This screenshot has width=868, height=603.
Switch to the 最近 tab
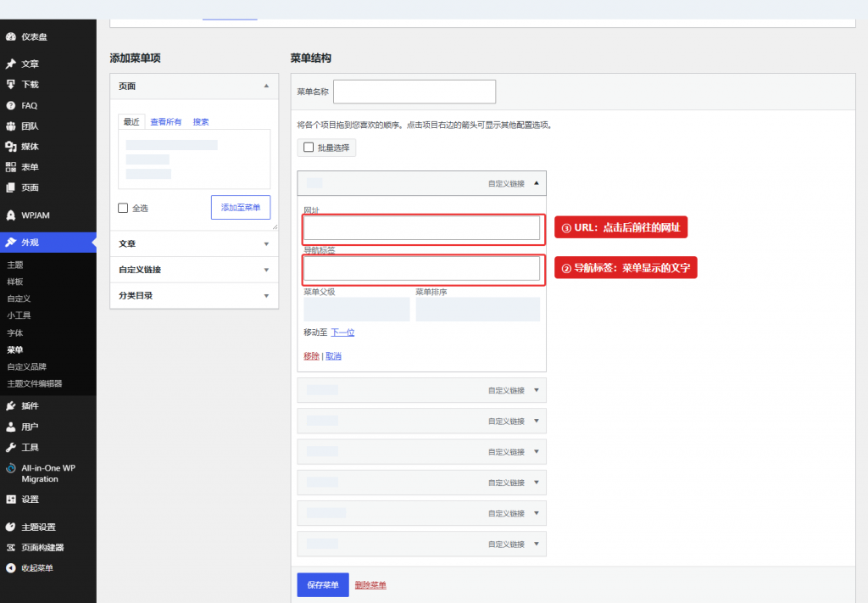[x=131, y=122]
